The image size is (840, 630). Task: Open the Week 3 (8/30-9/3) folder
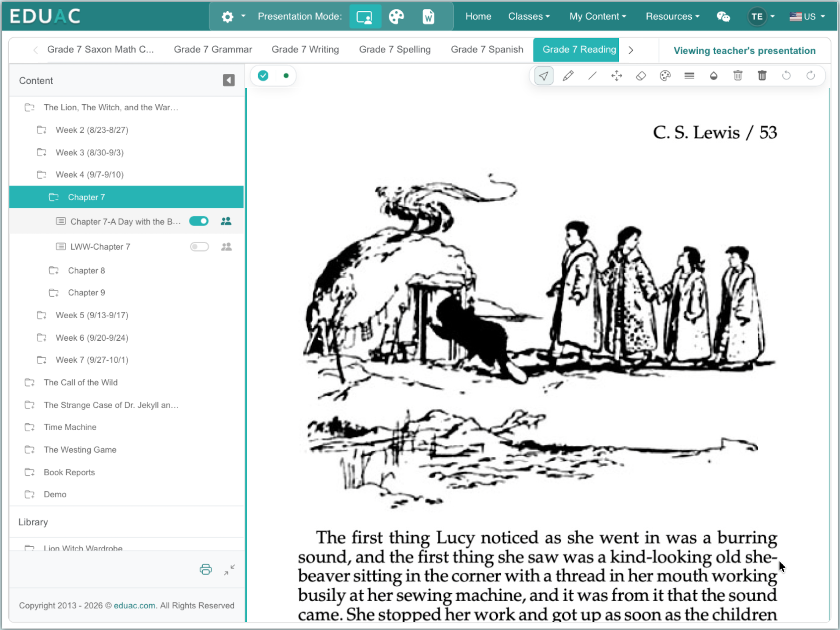coord(89,152)
